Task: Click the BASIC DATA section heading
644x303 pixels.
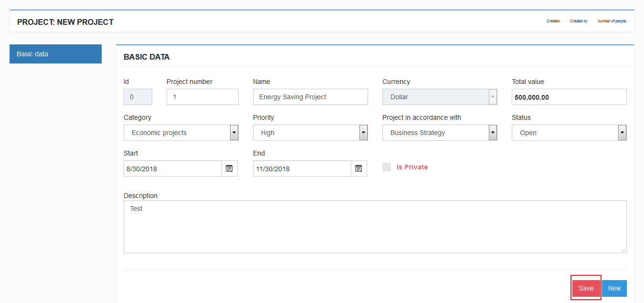Action: [147, 57]
